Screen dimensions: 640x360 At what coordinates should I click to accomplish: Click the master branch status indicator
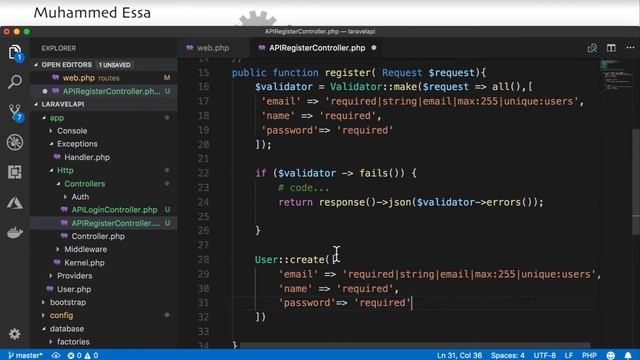point(25,355)
